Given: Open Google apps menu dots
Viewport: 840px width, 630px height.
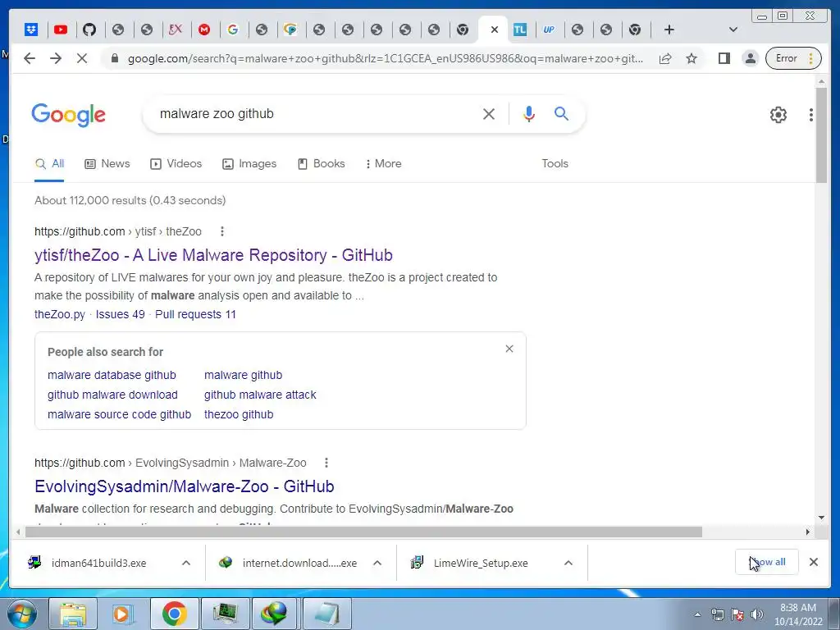Looking at the screenshot, I should click(x=811, y=115).
